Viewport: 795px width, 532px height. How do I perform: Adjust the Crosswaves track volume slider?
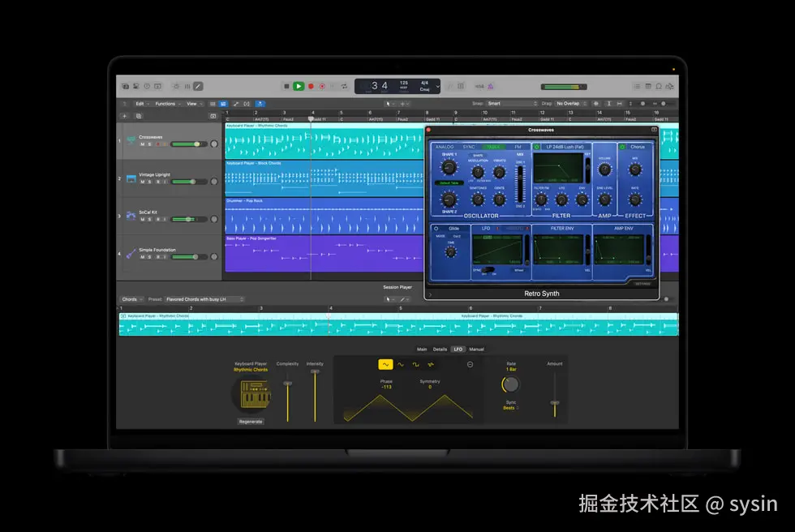point(189,144)
